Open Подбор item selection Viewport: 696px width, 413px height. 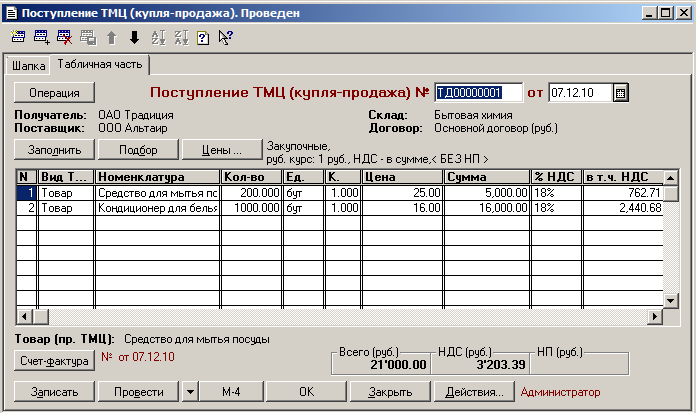(138, 150)
